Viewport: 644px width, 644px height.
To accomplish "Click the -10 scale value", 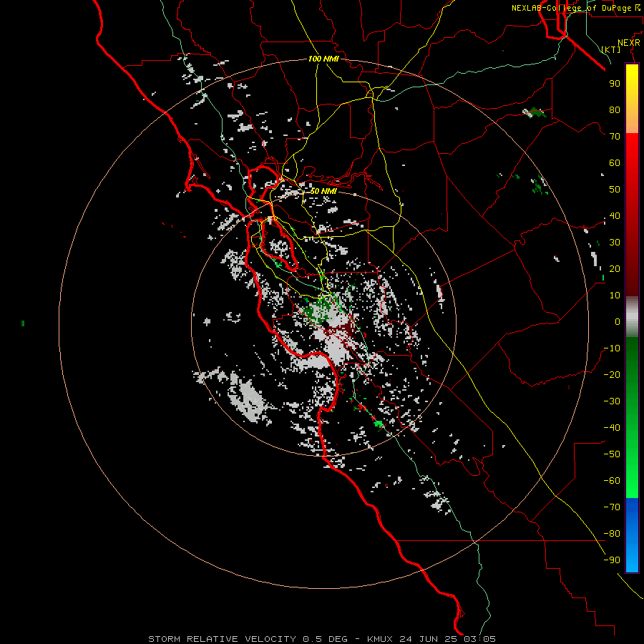I will [612, 348].
